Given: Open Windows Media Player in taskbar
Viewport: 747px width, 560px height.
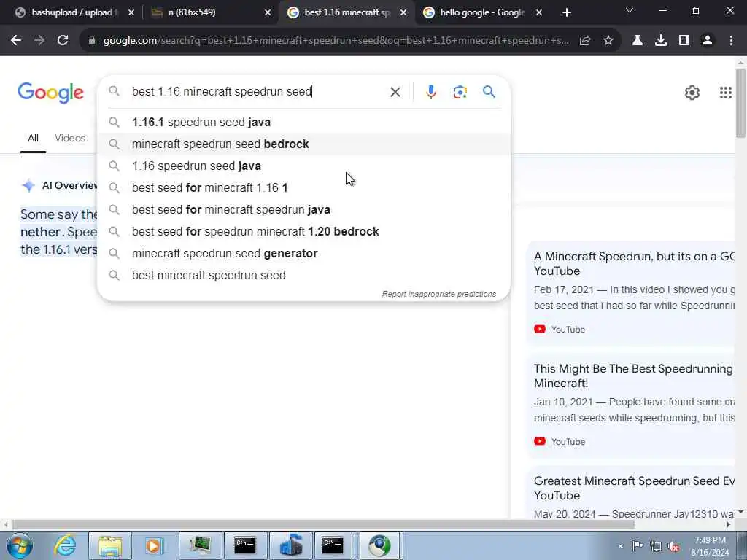Looking at the screenshot, I should click(154, 545).
